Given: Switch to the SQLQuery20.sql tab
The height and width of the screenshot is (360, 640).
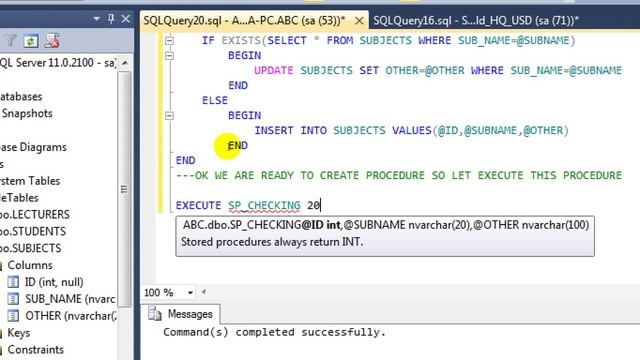Looking at the screenshot, I should 244,20.
